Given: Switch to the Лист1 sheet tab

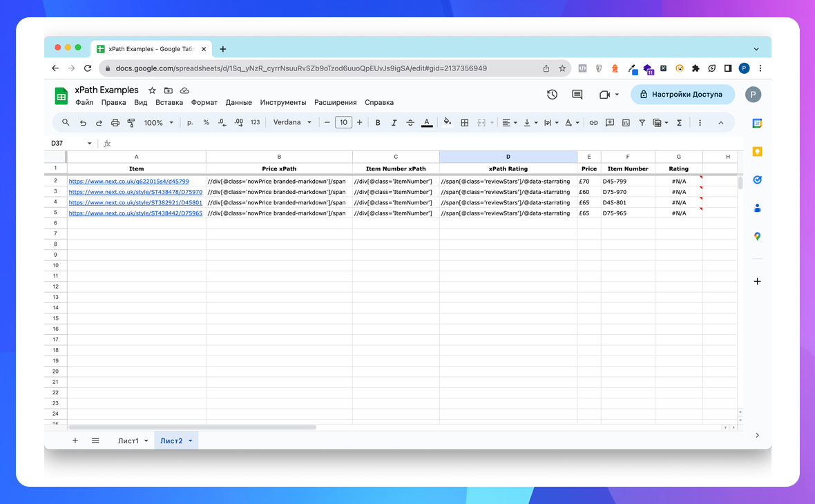Looking at the screenshot, I should (128, 440).
